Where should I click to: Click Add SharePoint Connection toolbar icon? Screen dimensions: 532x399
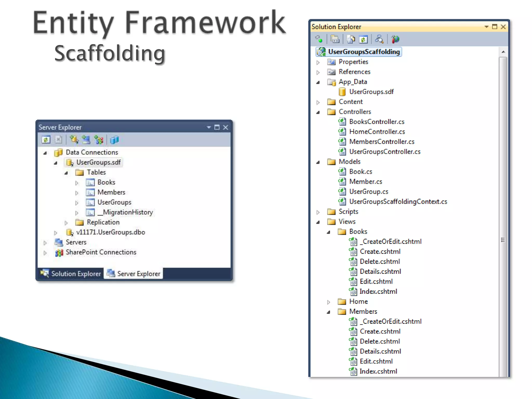pos(99,140)
